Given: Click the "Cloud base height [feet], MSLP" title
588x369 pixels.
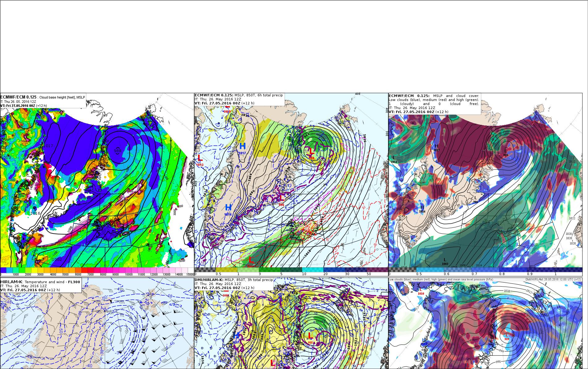Looking at the screenshot, I should click(x=62, y=97).
